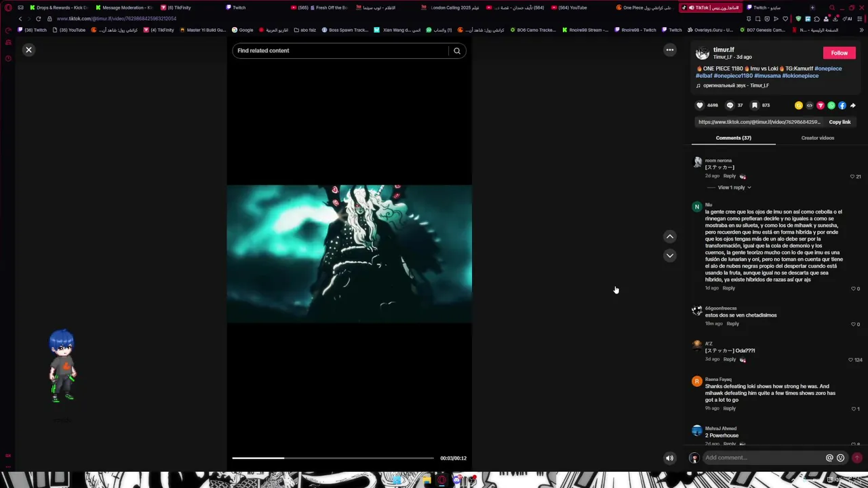The image size is (868, 488).
Task: Open the three-dots more options menu
Action: pyautogui.click(x=670, y=49)
